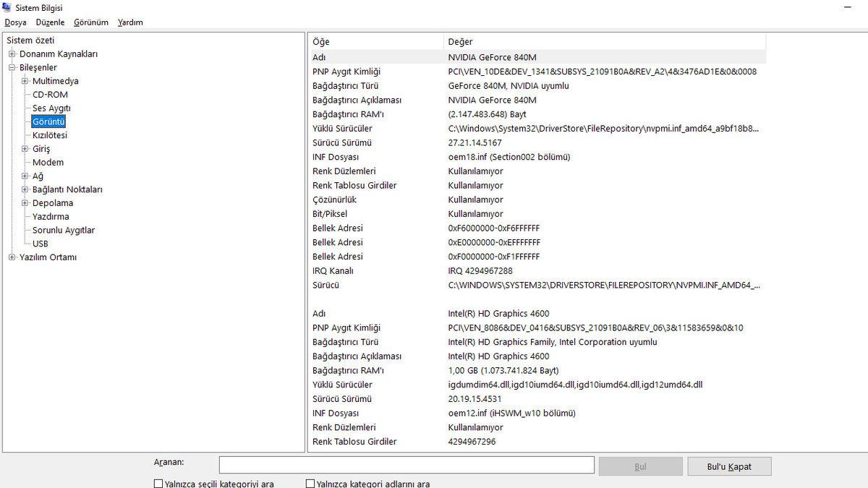Collapse the Bileşenler tree node
The width and height of the screenshot is (868, 488).
coord(12,68)
